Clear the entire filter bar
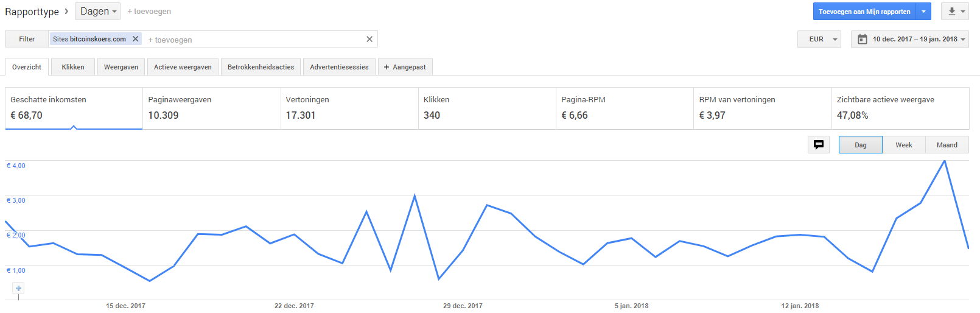 coord(369,39)
